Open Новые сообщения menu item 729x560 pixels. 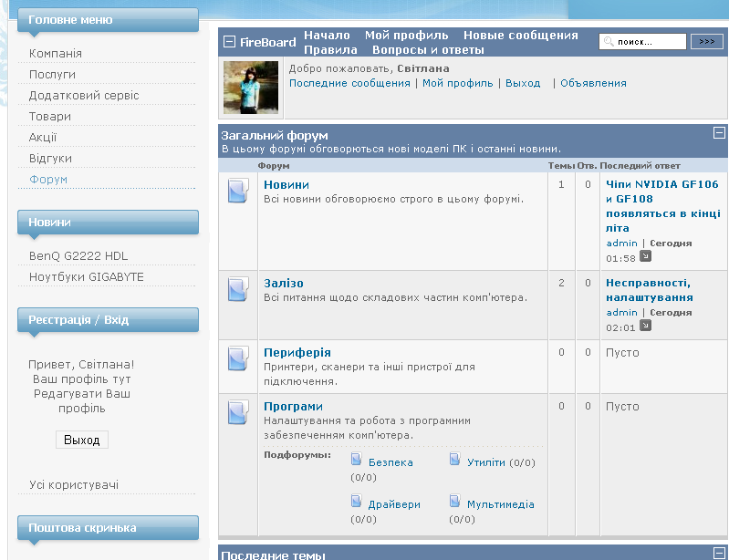pos(521,36)
